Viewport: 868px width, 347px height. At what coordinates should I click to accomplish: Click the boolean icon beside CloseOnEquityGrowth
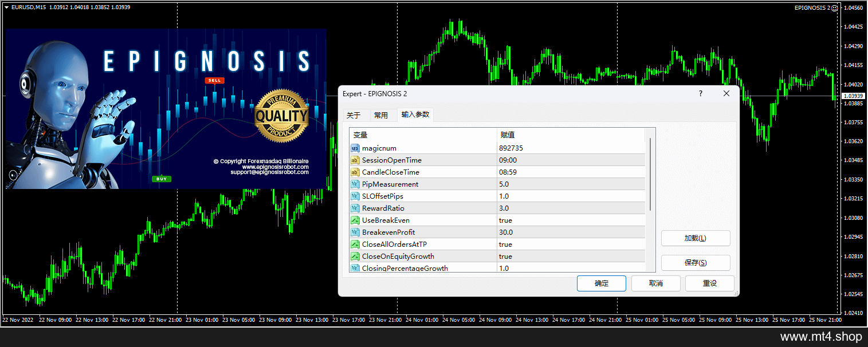tap(355, 257)
